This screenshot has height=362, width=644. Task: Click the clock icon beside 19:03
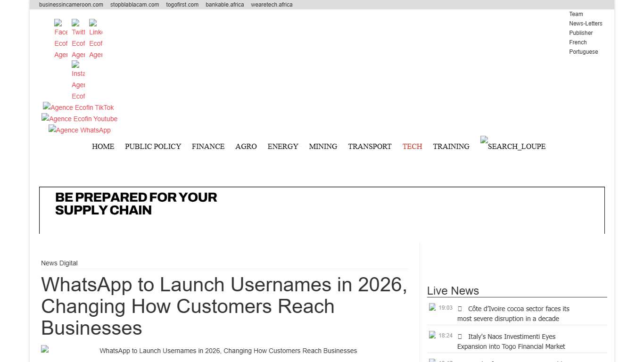[x=461, y=307]
